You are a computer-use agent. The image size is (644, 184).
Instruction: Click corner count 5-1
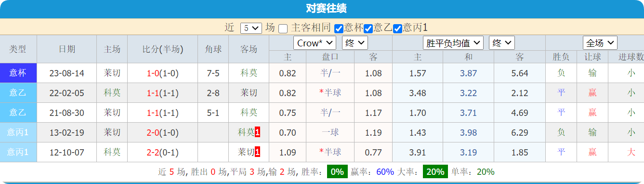tap(213, 113)
